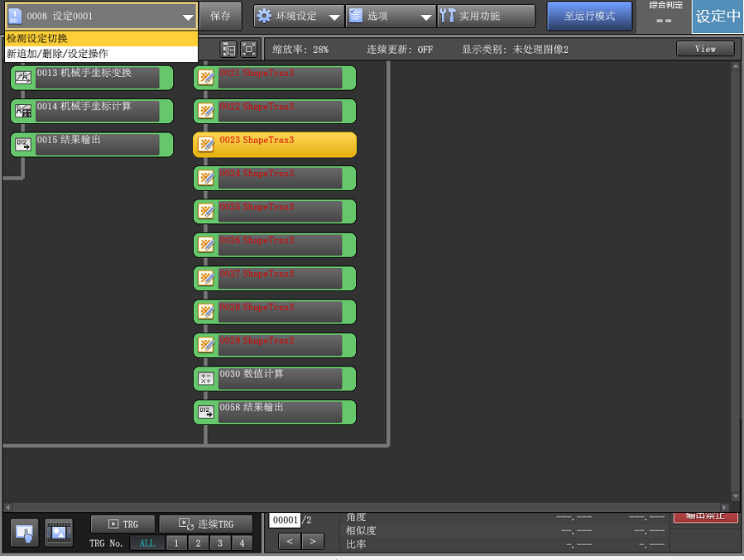
Task: Click the 保存 button
Action: click(220, 16)
